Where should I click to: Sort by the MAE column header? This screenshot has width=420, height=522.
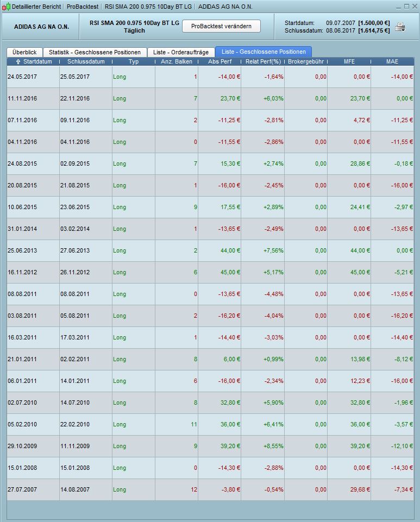pyautogui.click(x=392, y=61)
